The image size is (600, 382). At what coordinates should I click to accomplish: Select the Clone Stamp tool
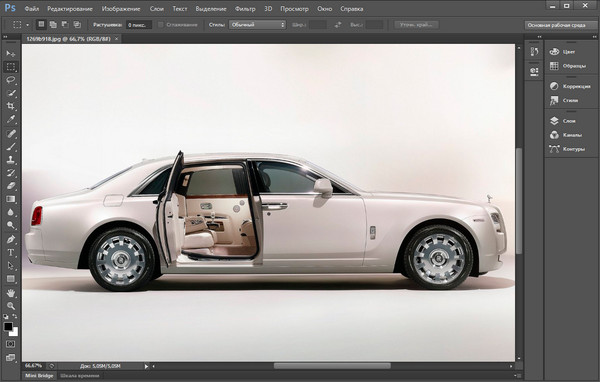11,160
